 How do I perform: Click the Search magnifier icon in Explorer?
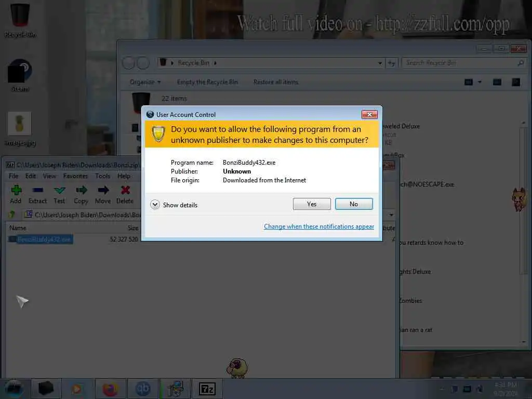521,63
